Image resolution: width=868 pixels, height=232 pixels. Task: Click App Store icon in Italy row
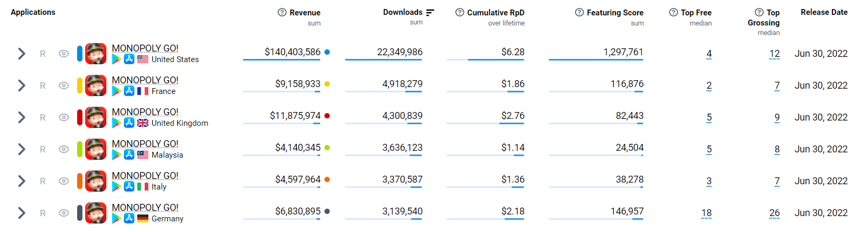[129, 186]
